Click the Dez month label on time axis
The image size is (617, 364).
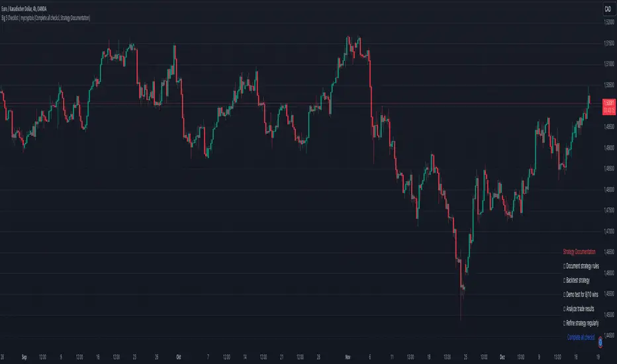coord(501,355)
